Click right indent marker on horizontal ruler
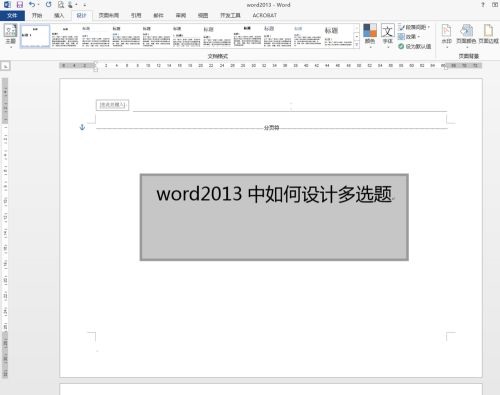The height and width of the screenshot is (395, 500). click(x=446, y=67)
